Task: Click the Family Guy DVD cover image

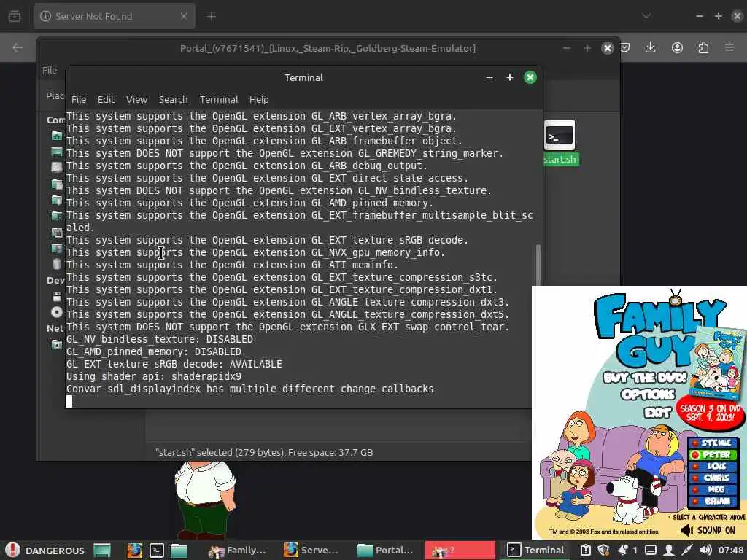Action: pyautogui.click(x=718, y=363)
